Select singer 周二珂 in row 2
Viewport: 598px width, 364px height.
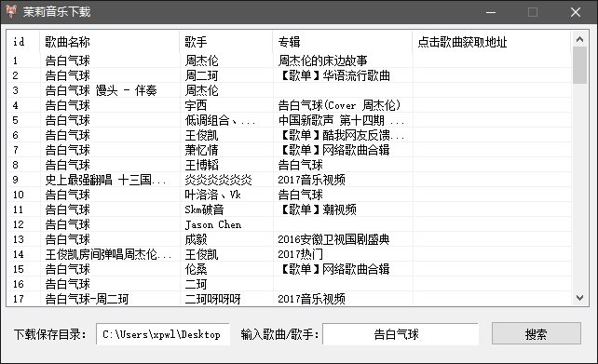pos(201,75)
